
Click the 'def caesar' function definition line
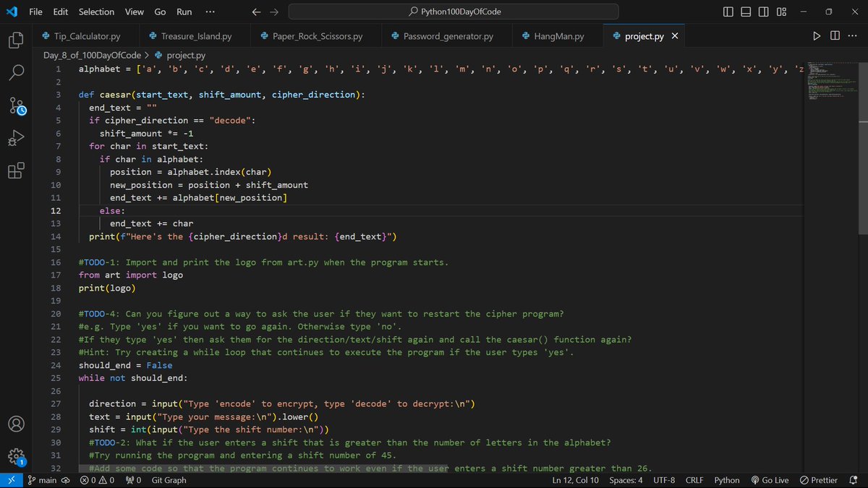tap(221, 95)
